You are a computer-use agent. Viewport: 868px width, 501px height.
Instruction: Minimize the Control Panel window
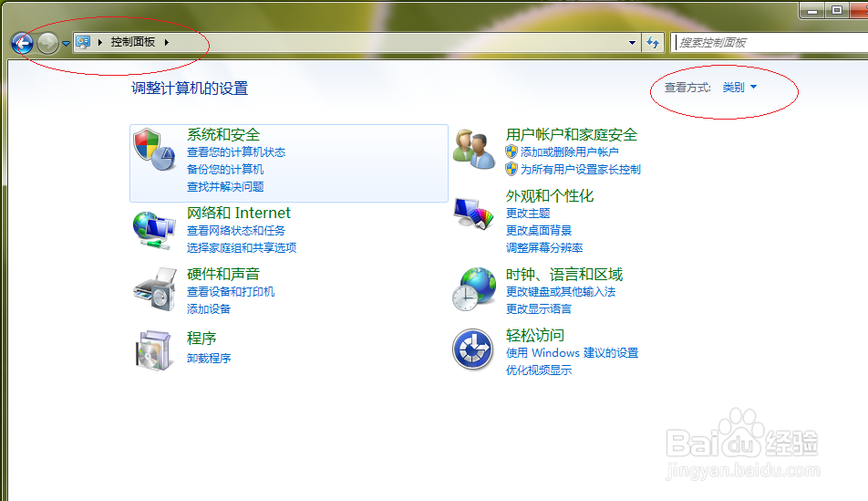(812, 11)
